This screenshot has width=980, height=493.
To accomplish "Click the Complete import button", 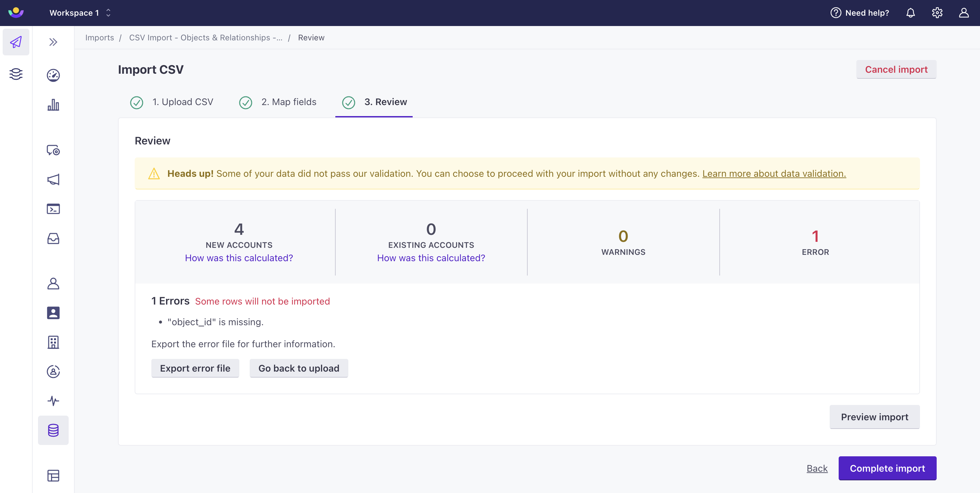I will click(x=887, y=468).
